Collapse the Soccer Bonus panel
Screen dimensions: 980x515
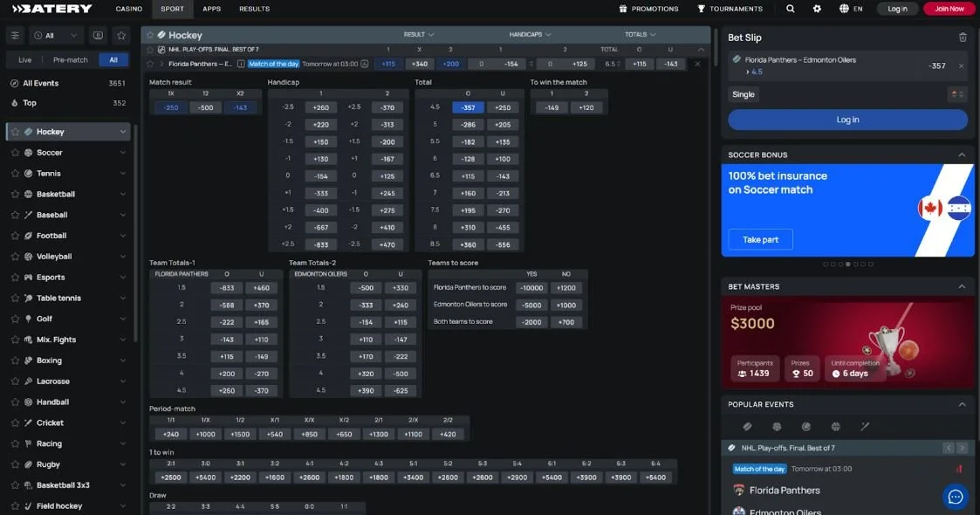click(962, 155)
